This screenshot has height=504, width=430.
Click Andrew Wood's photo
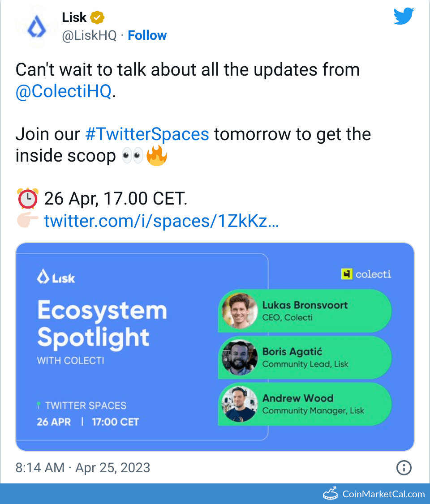tap(240, 404)
